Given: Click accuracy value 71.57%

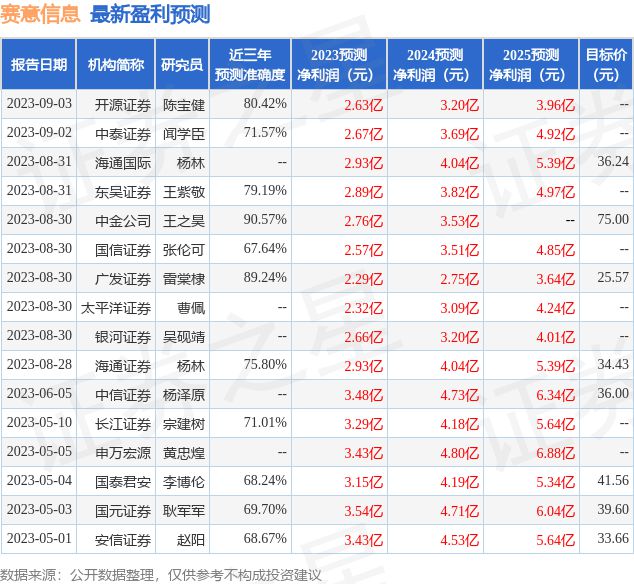Looking at the screenshot, I should (265, 133).
